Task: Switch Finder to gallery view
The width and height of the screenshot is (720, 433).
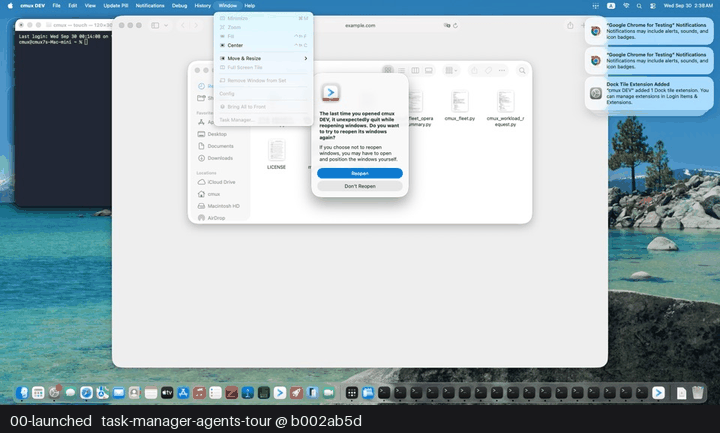Action: 429,70
